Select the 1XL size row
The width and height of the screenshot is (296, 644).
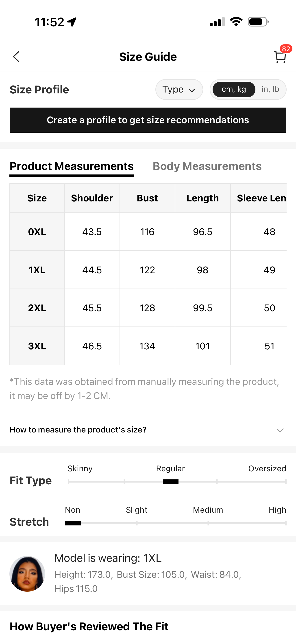coord(148,270)
